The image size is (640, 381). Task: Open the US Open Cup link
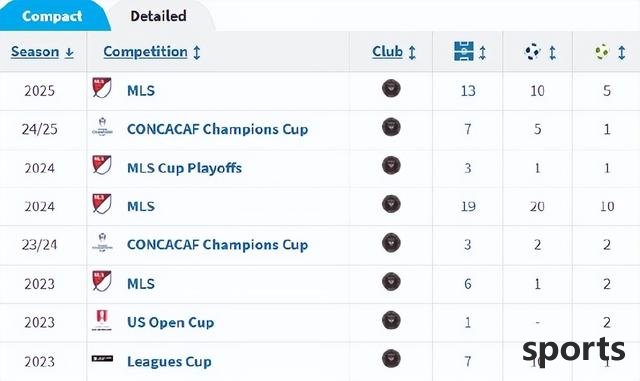click(171, 322)
